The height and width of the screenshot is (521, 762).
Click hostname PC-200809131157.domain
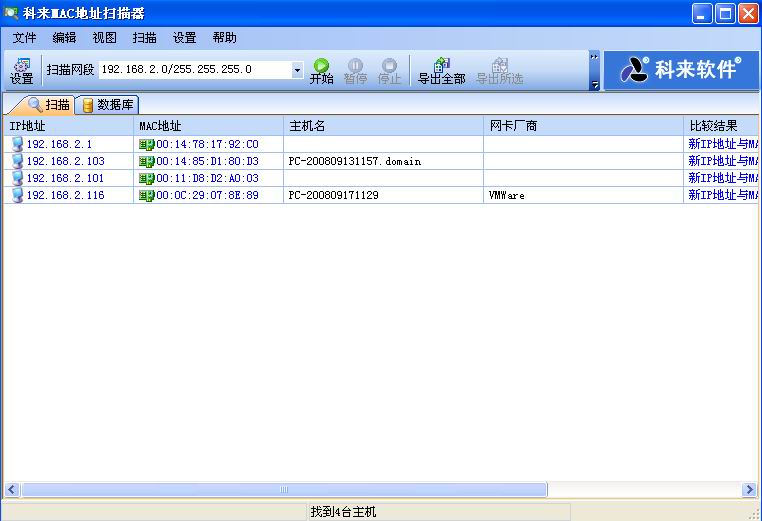click(x=355, y=161)
